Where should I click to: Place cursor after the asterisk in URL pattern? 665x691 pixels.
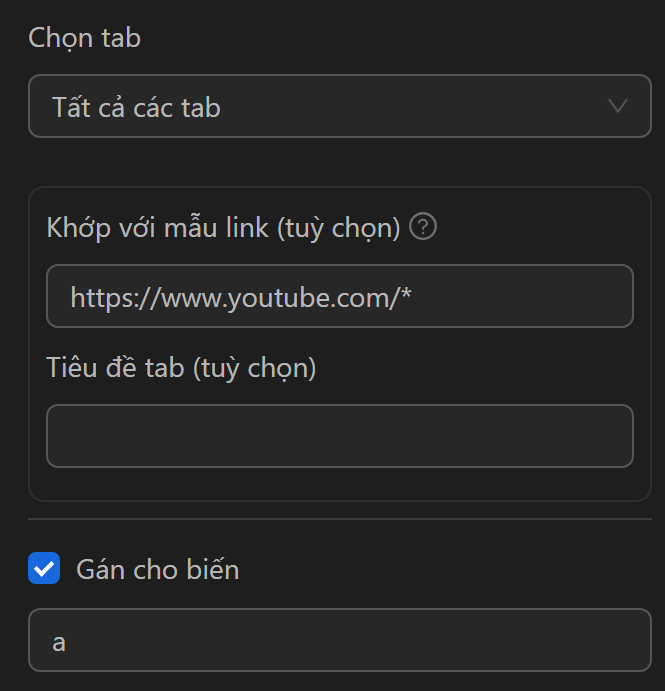[x=415, y=296]
